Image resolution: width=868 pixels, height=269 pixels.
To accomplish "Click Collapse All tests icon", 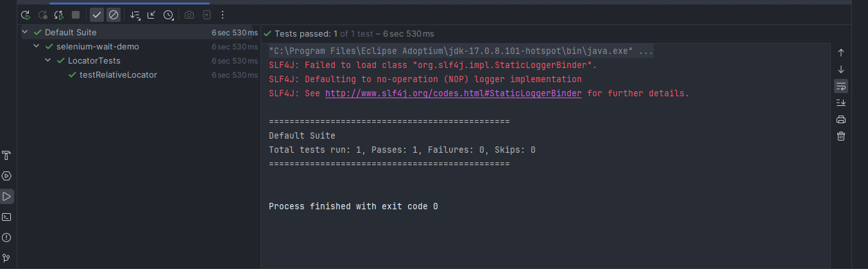I will pyautogui.click(x=151, y=15).
